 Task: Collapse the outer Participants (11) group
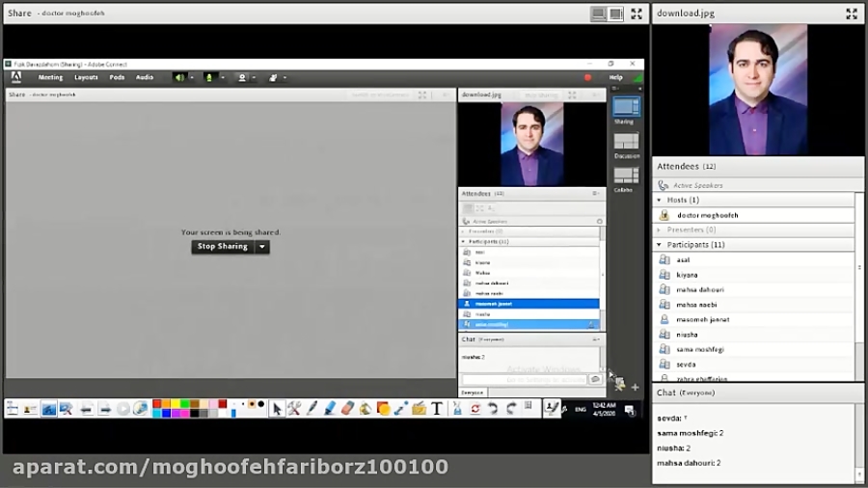pos(659,245)
